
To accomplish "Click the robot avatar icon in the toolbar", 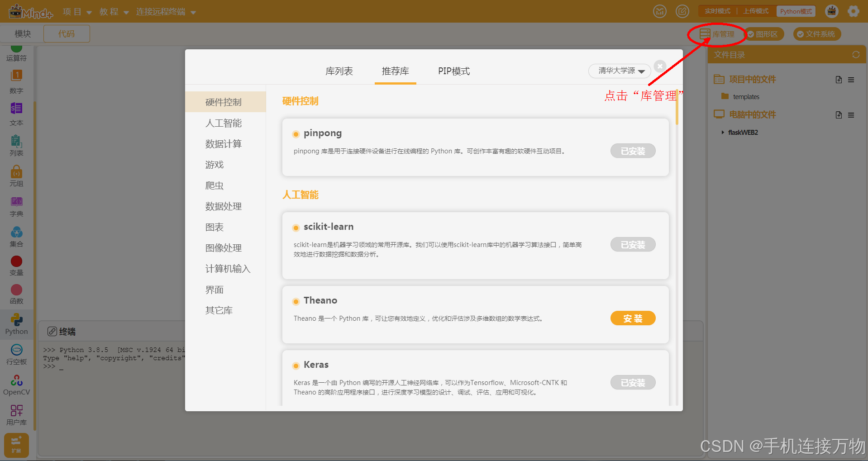I will click(x=832, y=11).
